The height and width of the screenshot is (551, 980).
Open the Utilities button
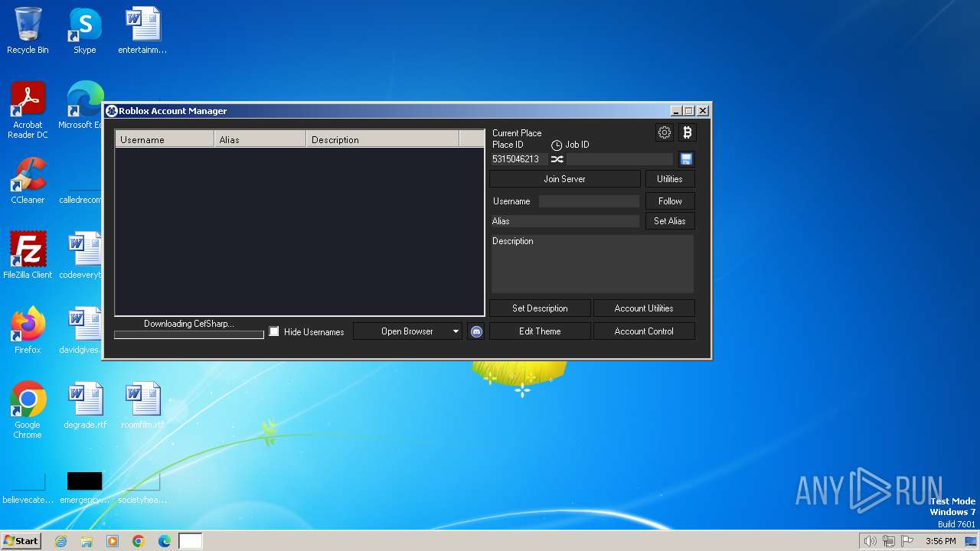670,179
